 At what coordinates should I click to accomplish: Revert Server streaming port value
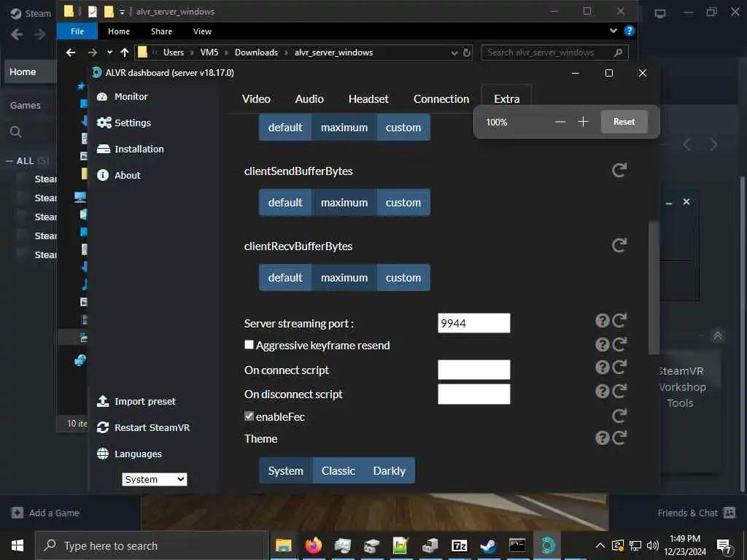click(619, 321)
